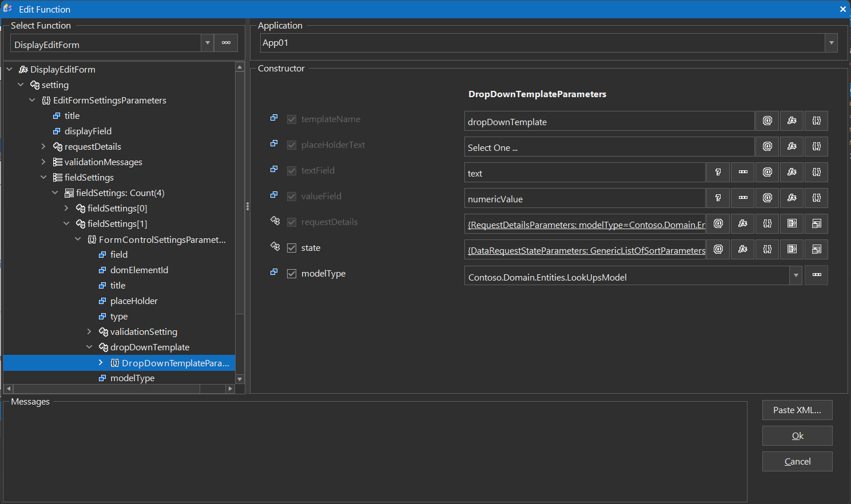This screenshot has height=504, width=851.
Task: Click the {} constructor button for textField row
Action: (x=816, y=173)
